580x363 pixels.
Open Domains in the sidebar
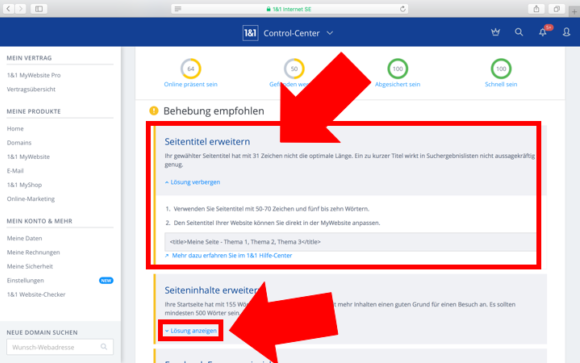[x=19, y=142]
